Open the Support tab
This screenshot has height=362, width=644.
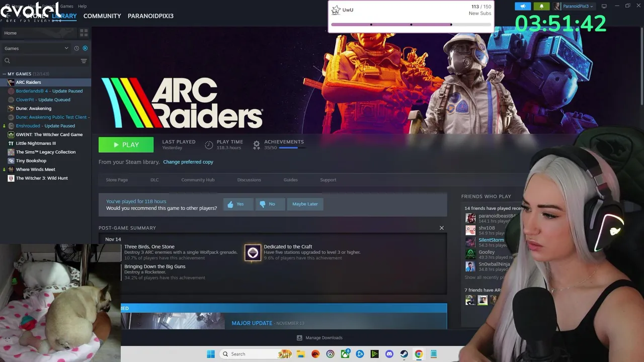click(328, 179)
